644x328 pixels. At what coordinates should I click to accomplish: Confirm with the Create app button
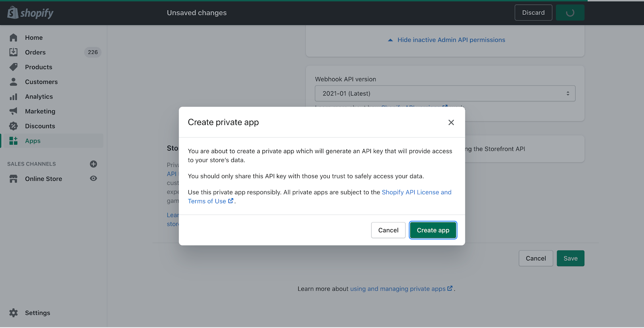tap(433, 230)
